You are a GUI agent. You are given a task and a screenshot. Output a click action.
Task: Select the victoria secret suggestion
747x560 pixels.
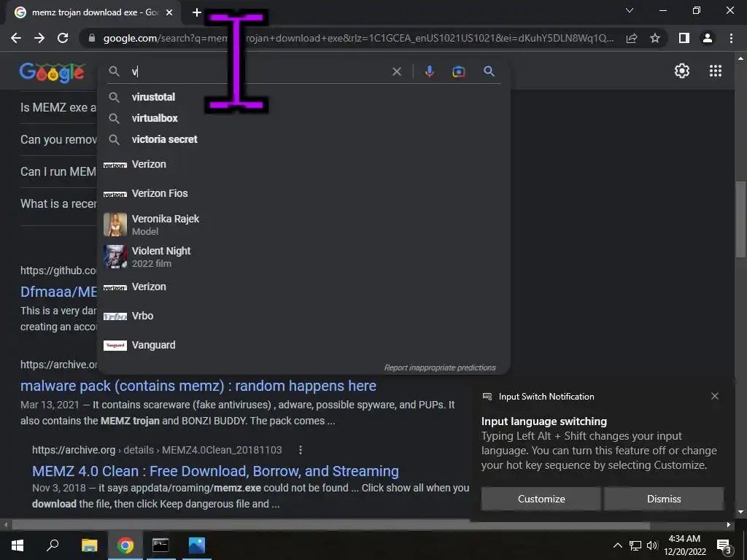pyautogui.click(x=303, y=139)
